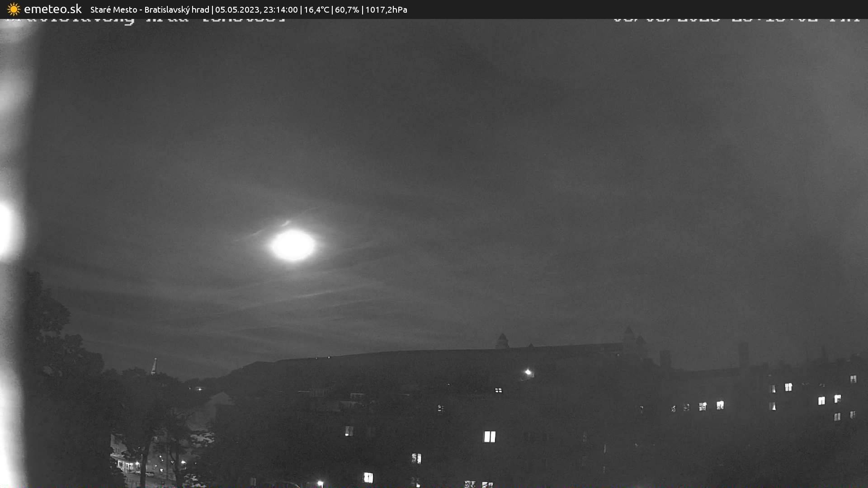Click the Staré Mesto - Bratislavský hrad title
Viewport: 868px width, 488px height.
tap(150, 9)
